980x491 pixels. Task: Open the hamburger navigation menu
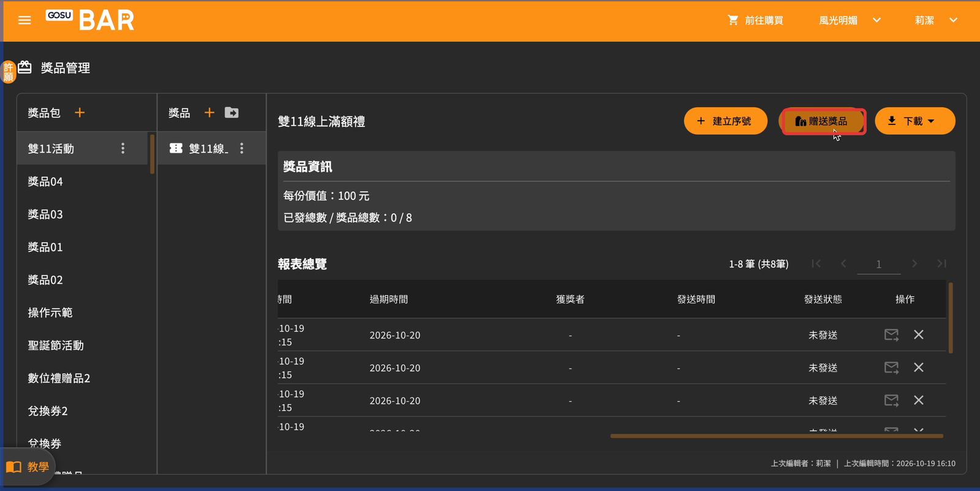click(24, 20)
